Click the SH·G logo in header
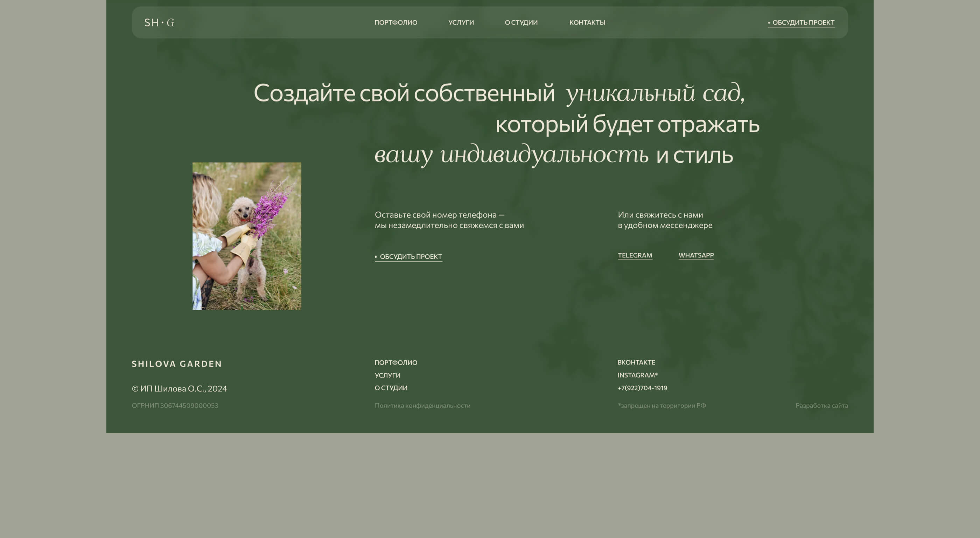 pos(159,22)
